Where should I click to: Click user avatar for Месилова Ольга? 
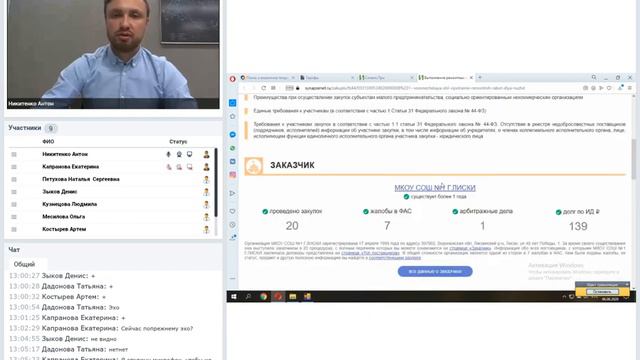(207, 217)
